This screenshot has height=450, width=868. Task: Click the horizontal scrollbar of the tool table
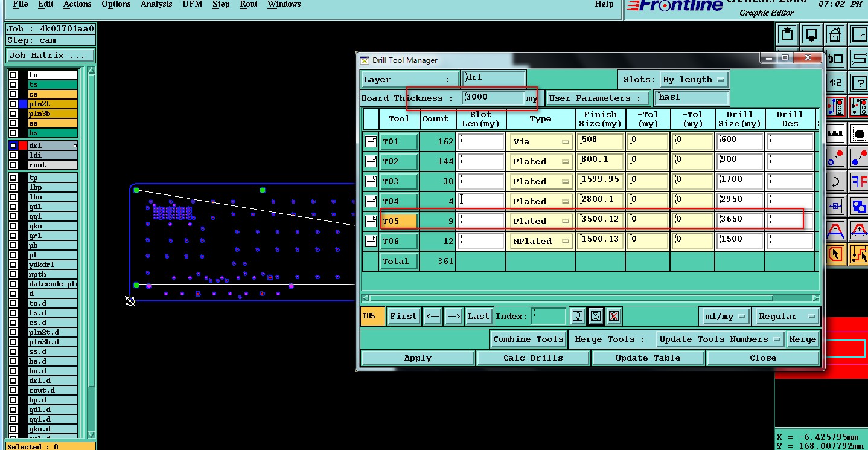(x=590, y=298)
